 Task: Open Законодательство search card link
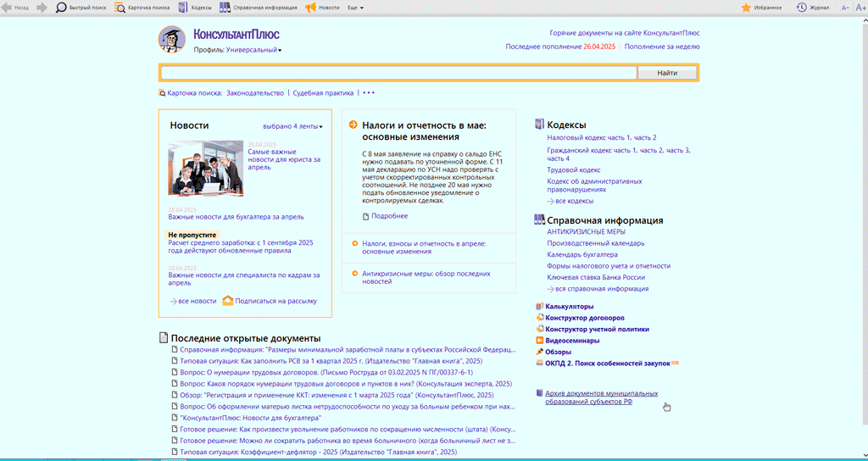point(255,93)
